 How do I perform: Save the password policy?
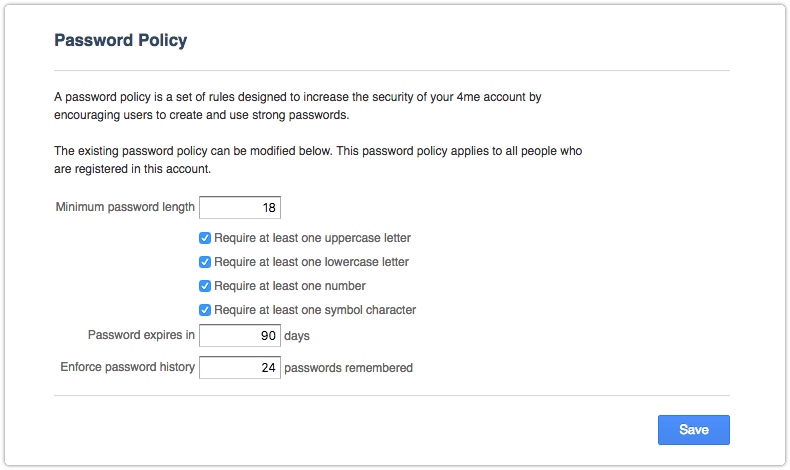(693, 430)
